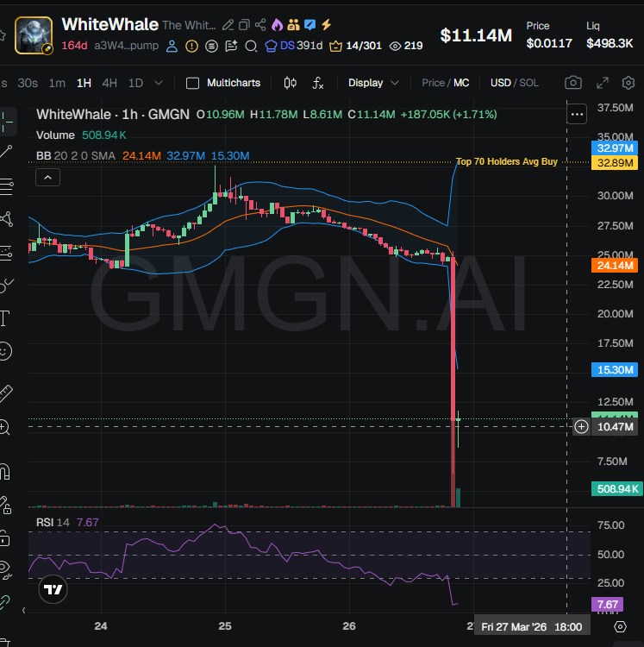Switch chart to Price mode
This screenshot has width=644, height=647.
click(433, 83)
